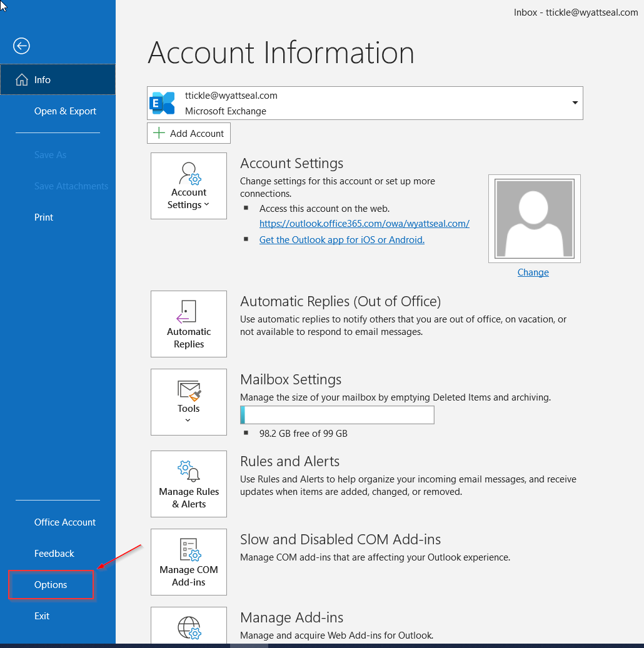Expand the account selector dropdown arrow
Image resolution: width=644 pixels, height=648 pixels.
click(574, 103)
